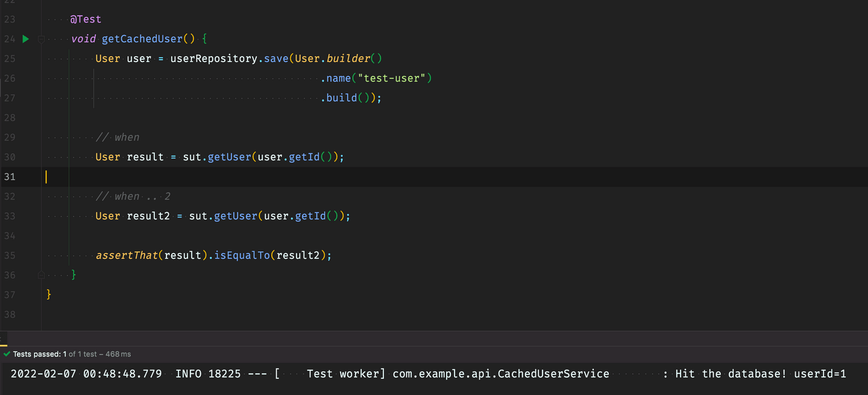Click the @Test annotation
Screen dimensions: 868x395
[86, 19]
